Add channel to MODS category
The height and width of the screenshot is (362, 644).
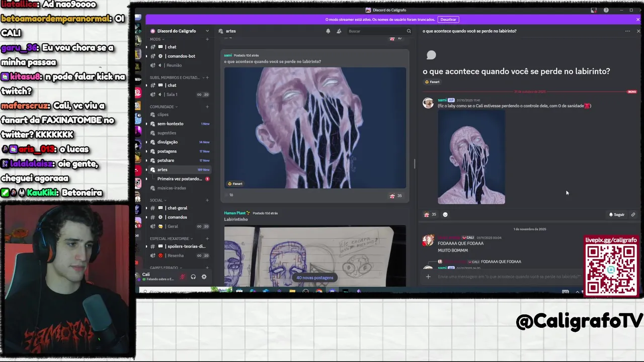[207, 39]
